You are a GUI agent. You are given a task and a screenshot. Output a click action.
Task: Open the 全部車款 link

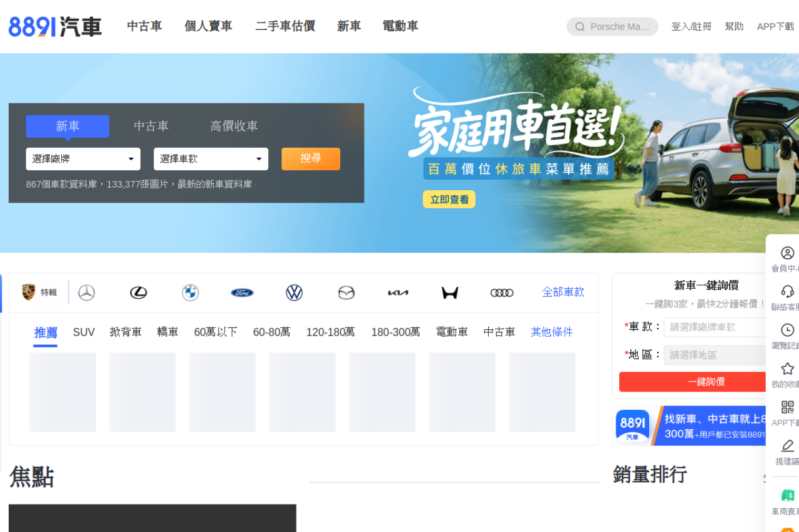tap(563, 293)
